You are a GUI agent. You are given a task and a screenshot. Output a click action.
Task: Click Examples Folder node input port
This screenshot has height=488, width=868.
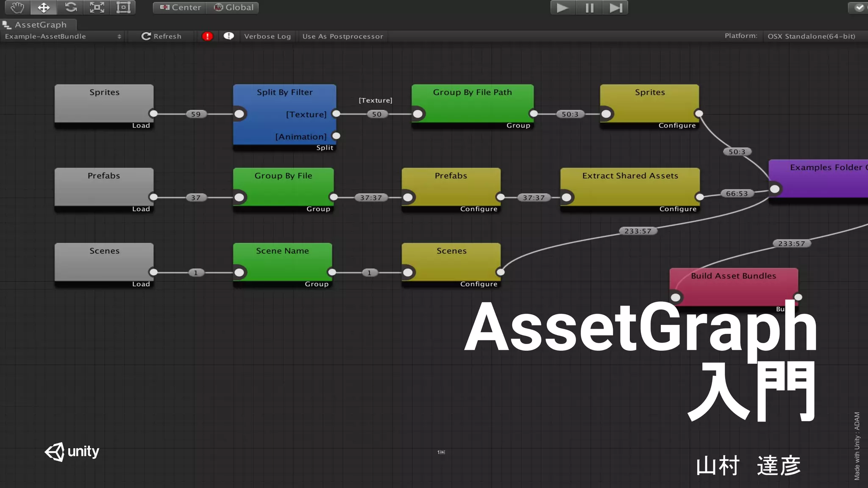click(x=775, y=189)
